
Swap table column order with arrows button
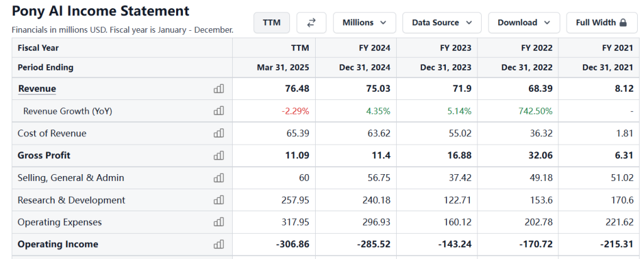(x=311, y=23)
